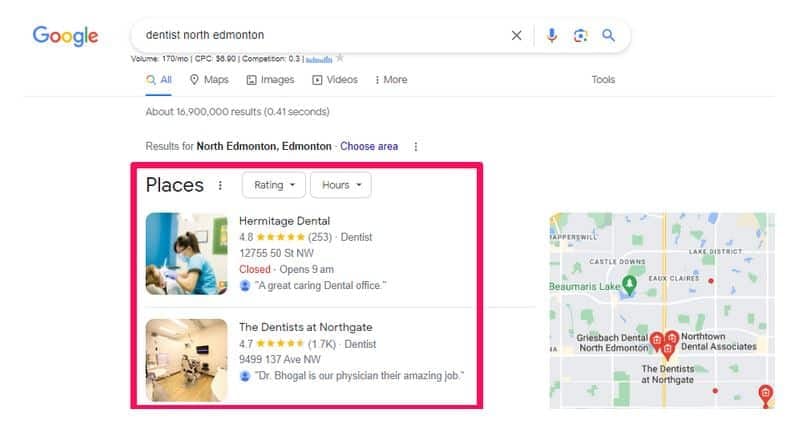Click reviewer avatar beside Hermitage Dental review
803x430 pixels.
(245, 286)
